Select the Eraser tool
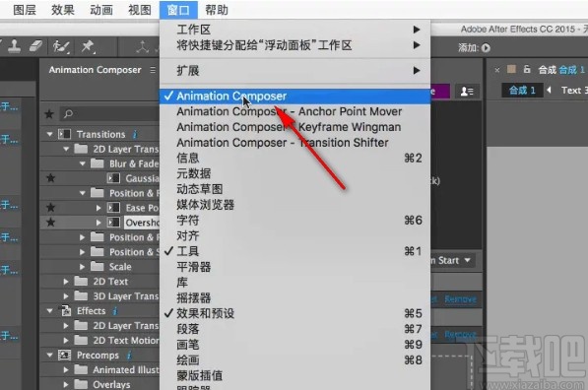Viewport: 588px width, 390px height. (x=35, y=46)
